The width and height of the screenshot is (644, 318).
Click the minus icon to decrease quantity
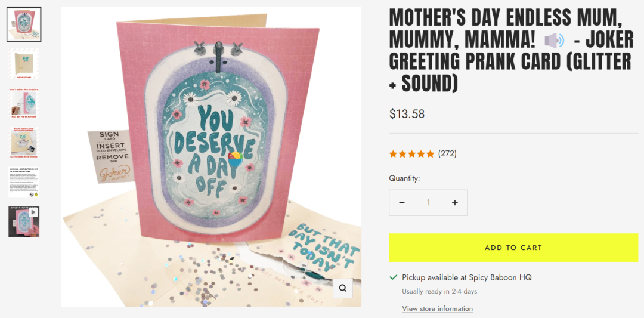(402, 203)
